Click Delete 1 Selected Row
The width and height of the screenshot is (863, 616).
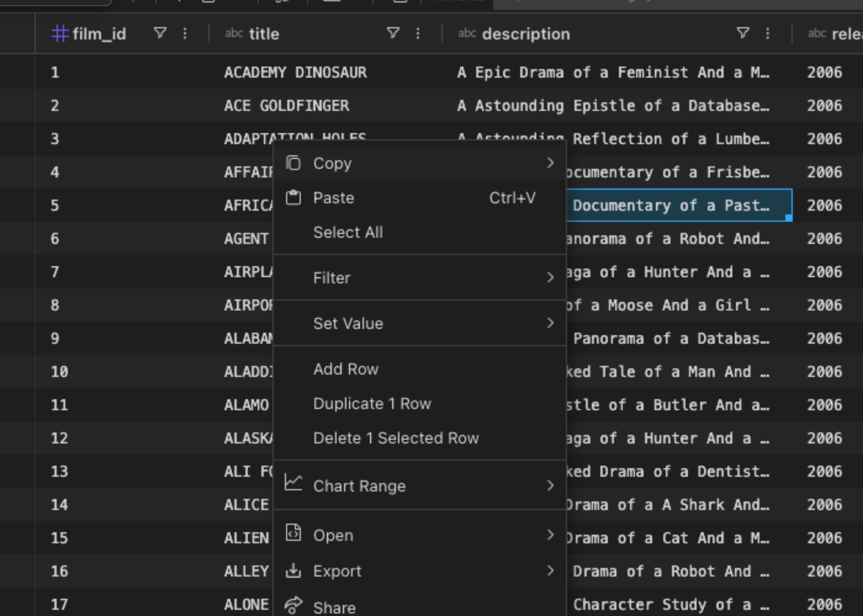pos(396,438)
